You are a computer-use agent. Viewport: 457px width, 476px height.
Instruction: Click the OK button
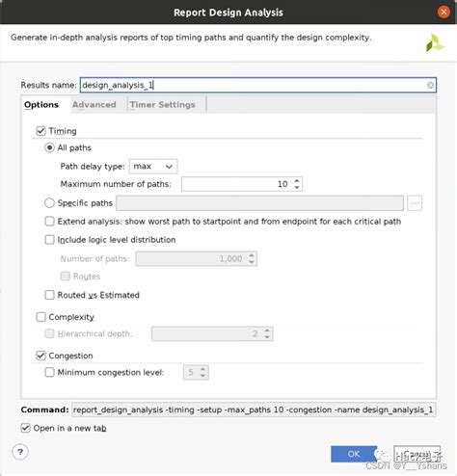[x=354, y=454]
